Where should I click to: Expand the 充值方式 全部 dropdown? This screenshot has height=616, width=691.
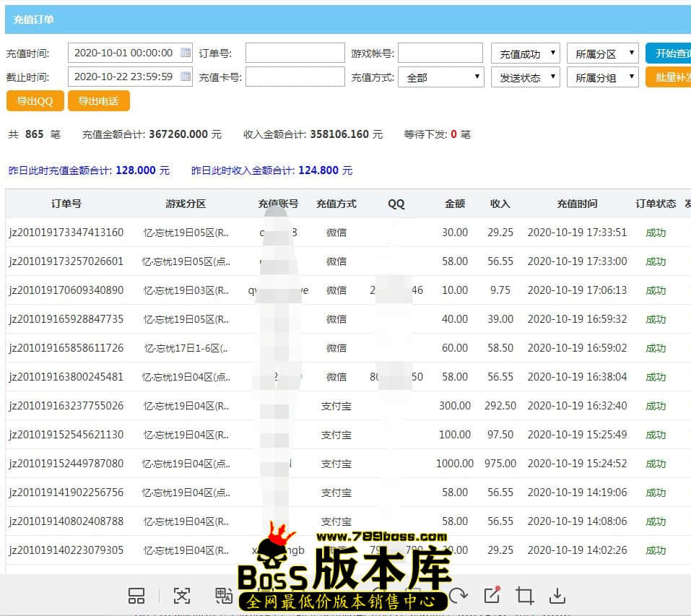coord(440,77)
